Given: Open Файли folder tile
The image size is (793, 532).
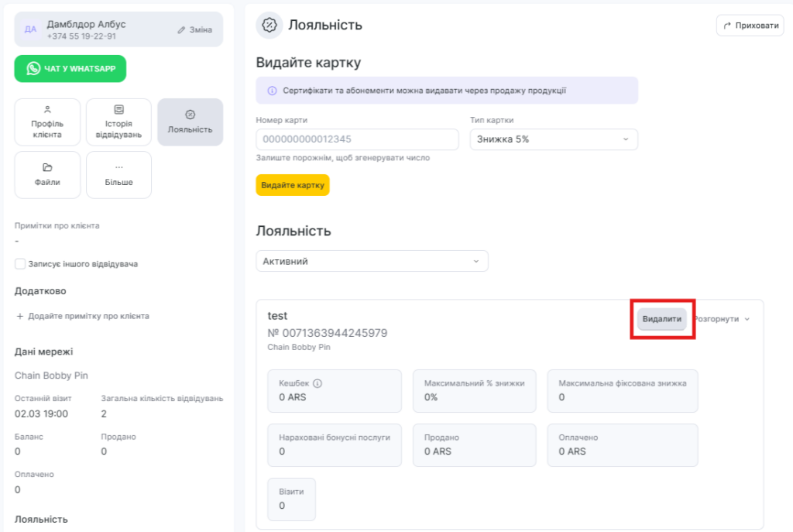Looking at the screenshot, I should 47,174.
